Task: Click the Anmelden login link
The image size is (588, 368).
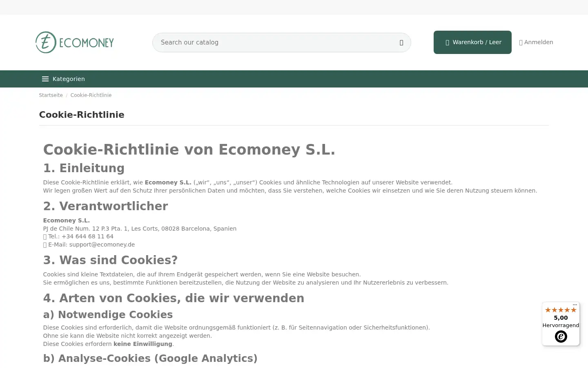Action: [x=536, y=42]
